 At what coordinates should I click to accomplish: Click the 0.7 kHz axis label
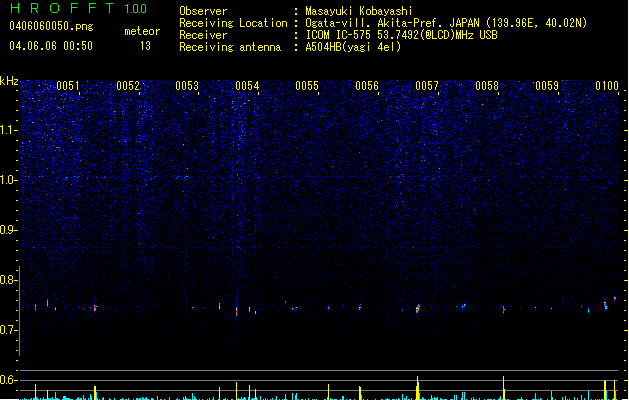point(9,330)
